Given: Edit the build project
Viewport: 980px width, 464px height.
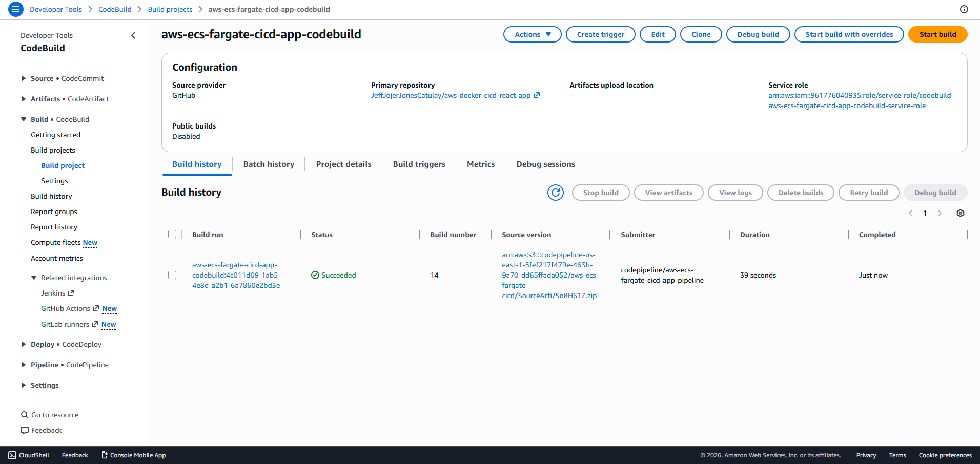Looking at the screenshot, I should (x=658, y=34).
